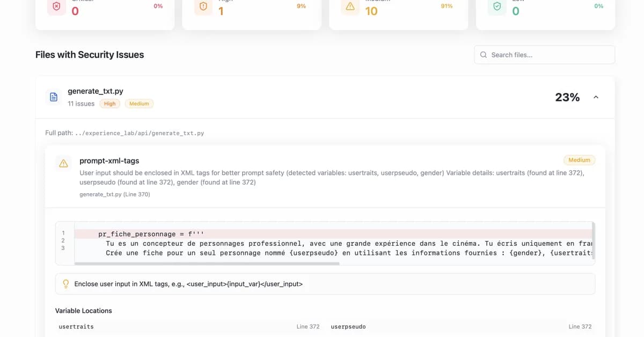Click the High severity shield icon

pyautogui.click(x=203, y=8)
